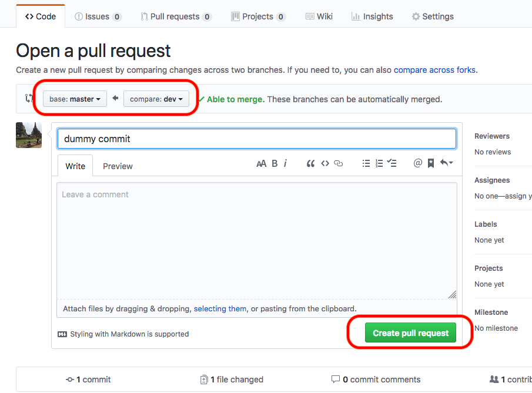This screenshot has width=532, height=393.
Task: Click the "Able to merge." status text
Action: point(236,99)
